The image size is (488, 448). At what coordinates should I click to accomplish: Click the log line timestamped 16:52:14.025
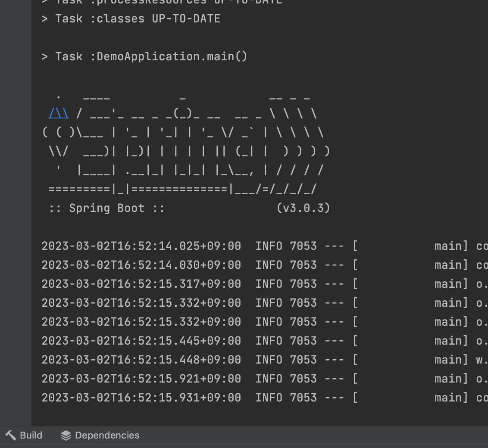pyautogui.click(x=265, y=246)
